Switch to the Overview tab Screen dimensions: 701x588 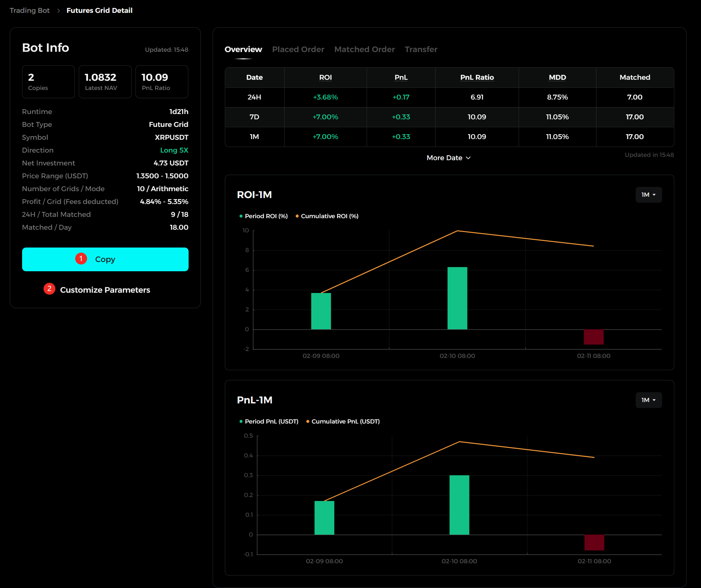243,49
